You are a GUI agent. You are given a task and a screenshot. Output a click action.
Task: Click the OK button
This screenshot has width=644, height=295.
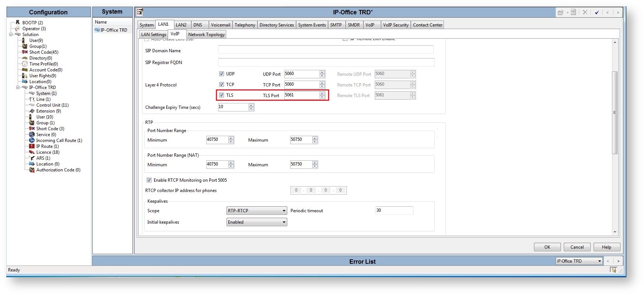point(547,247)
